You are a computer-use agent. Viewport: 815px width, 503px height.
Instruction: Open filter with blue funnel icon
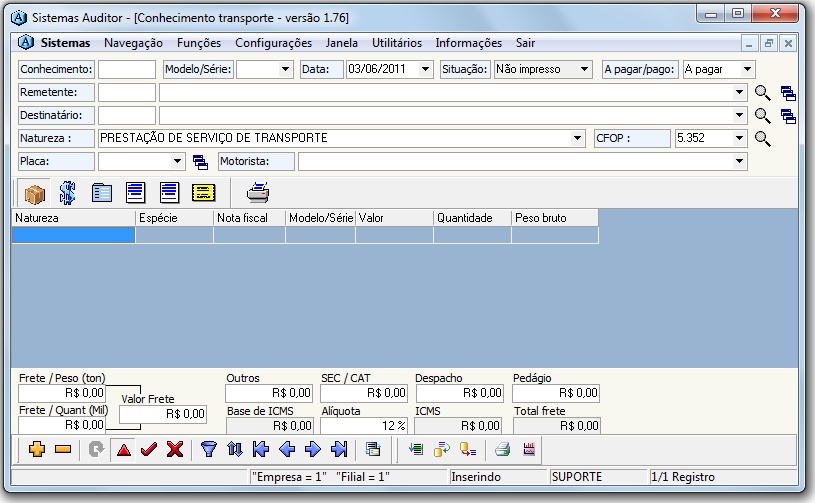tap(209, 449)
